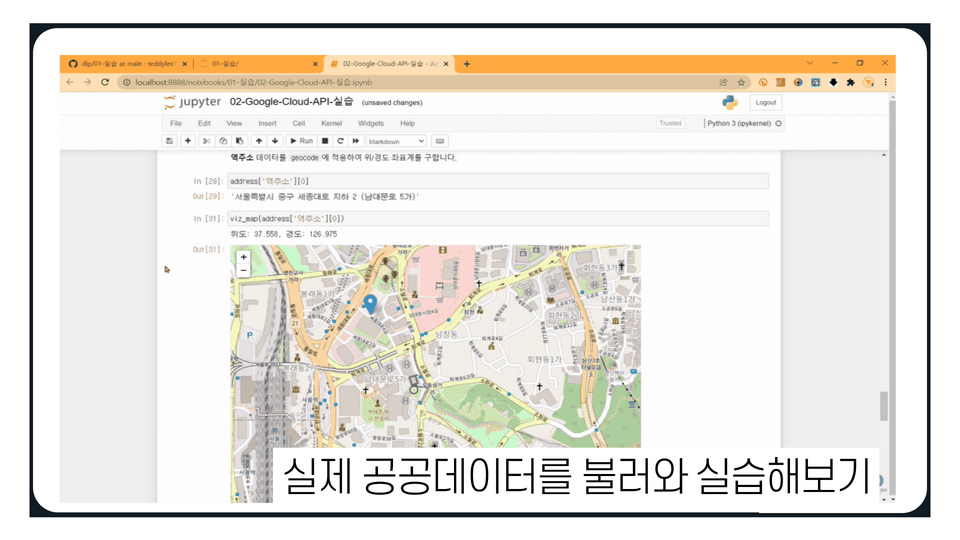Screen dimensions: 960x540
Task: Paste cells below icon in toolbar
Action: [240, 141]
